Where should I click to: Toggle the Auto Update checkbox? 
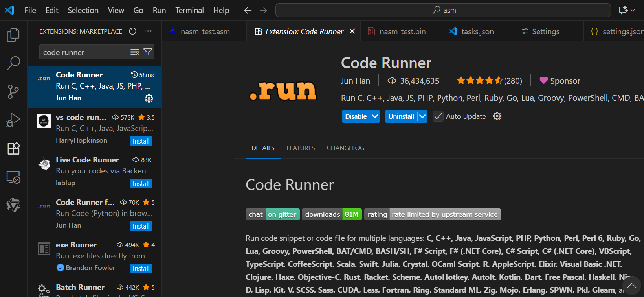point(438,116)
